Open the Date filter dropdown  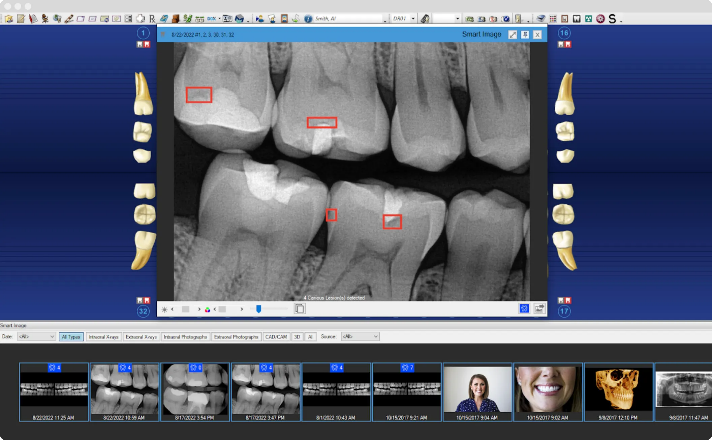[x=36, y=337]
